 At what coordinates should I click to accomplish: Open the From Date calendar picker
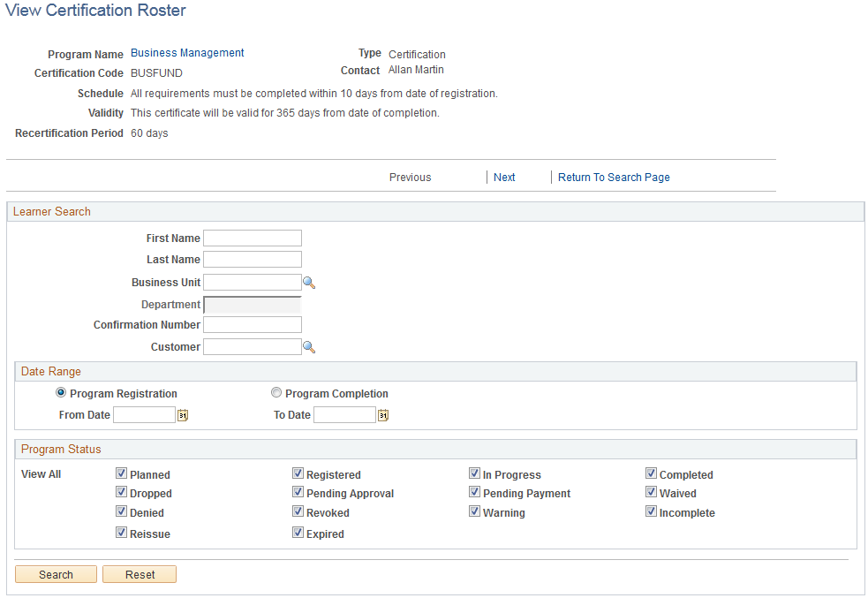[183, 415]
